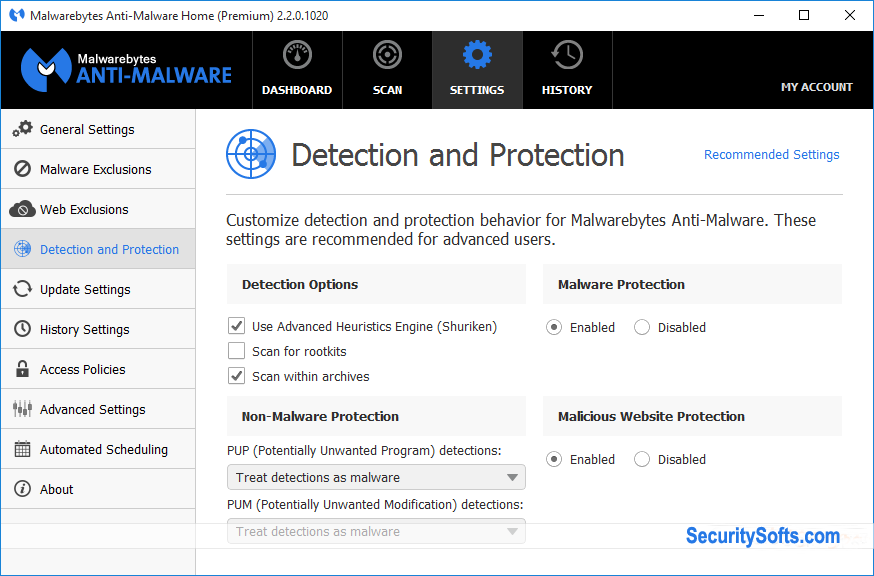Open History Settings section
874x576 pixels.
pos(98,329)
